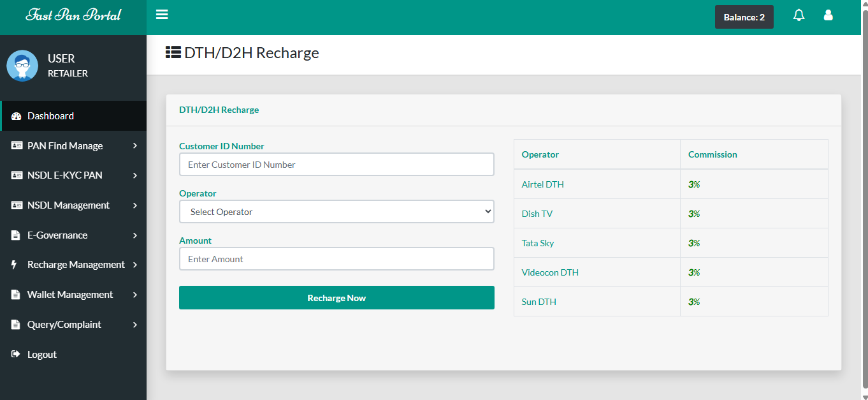Screen dimensions: 868x400
Task: Click the user avatar picture in sidebar
Action: [22, 66]
